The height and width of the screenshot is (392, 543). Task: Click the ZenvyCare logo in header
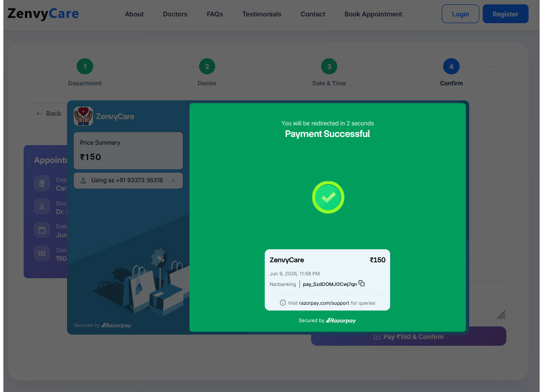(43, 14)
